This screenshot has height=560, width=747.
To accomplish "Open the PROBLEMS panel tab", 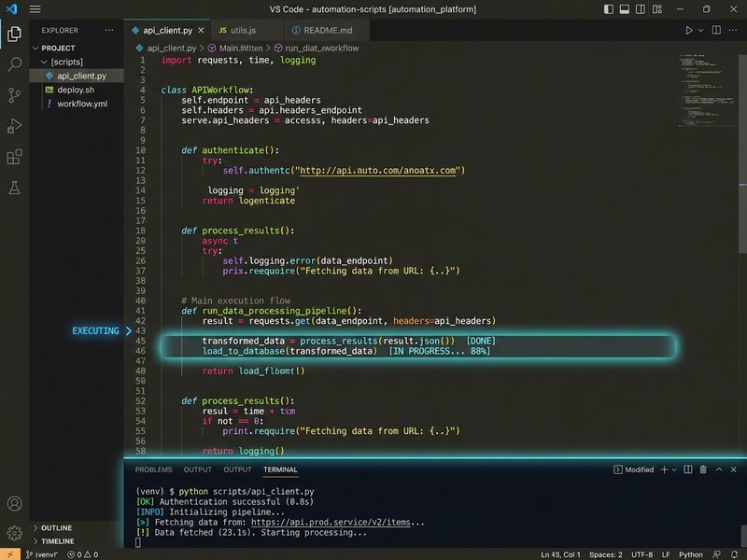I will 153,469.
